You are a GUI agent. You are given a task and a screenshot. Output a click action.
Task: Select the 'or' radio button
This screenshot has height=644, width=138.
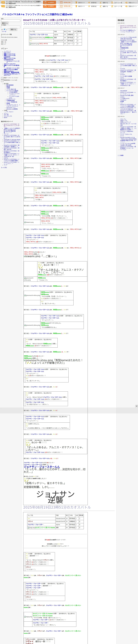pos(8,30)
